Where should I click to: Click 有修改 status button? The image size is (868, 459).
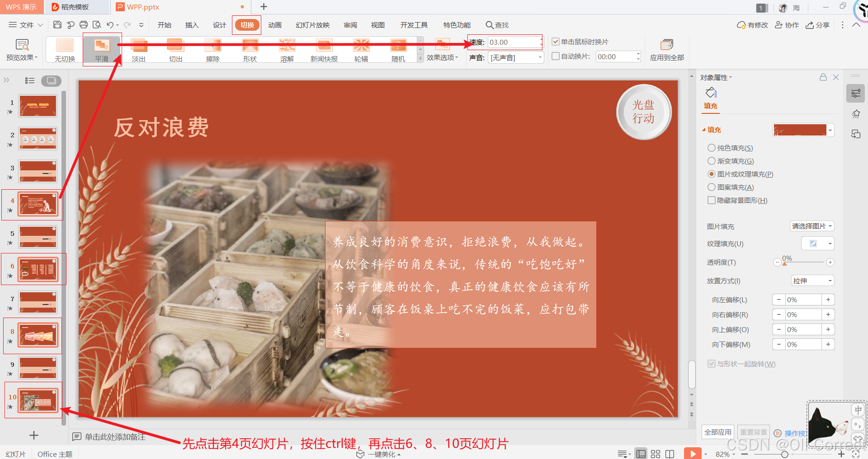(752, 25)
